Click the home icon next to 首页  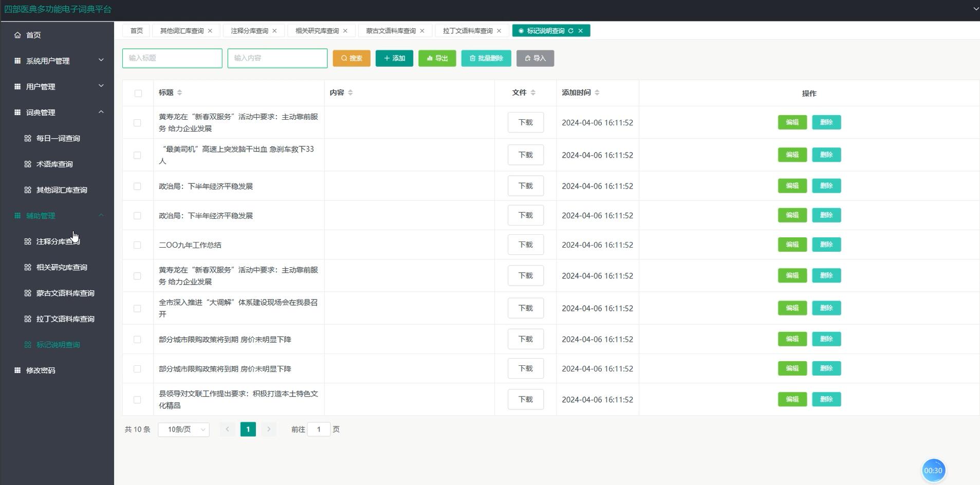coord(17,35)
